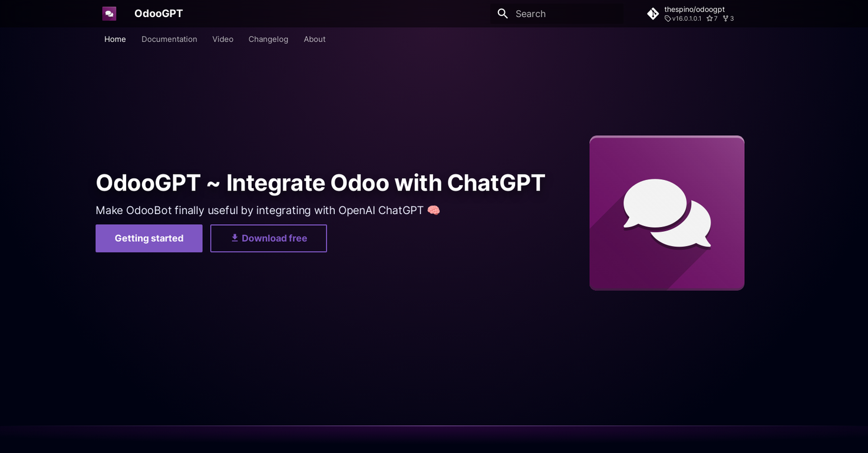The width and height of the screenshot is (868, 453).
Task: Click the Download free button
Action: 269,238
